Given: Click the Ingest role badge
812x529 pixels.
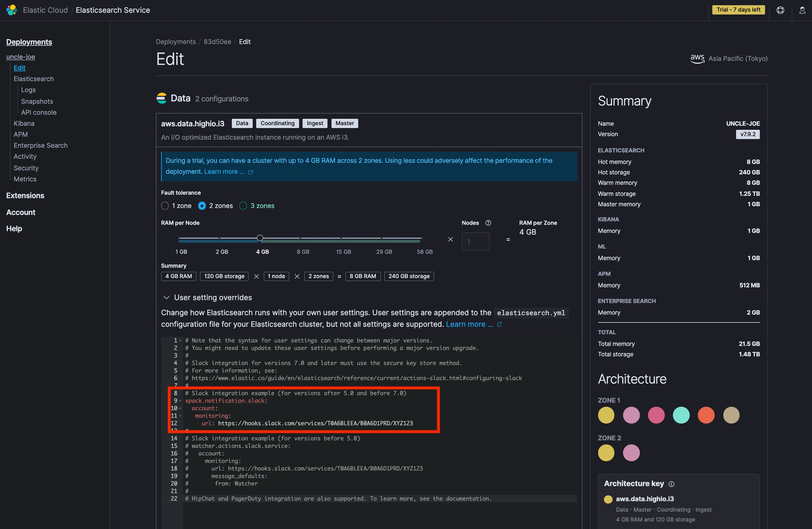Looking at the screenshot, I should pos(315,123).
